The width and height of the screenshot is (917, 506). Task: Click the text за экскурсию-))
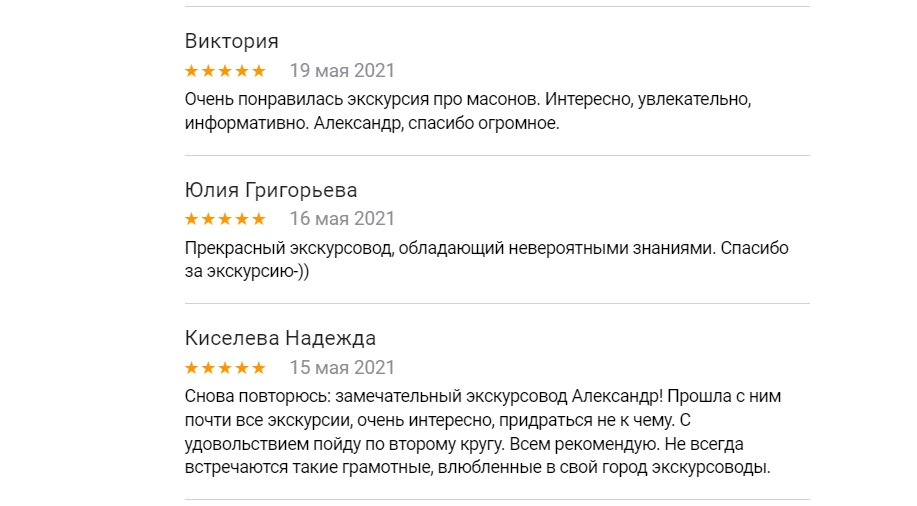247,272
